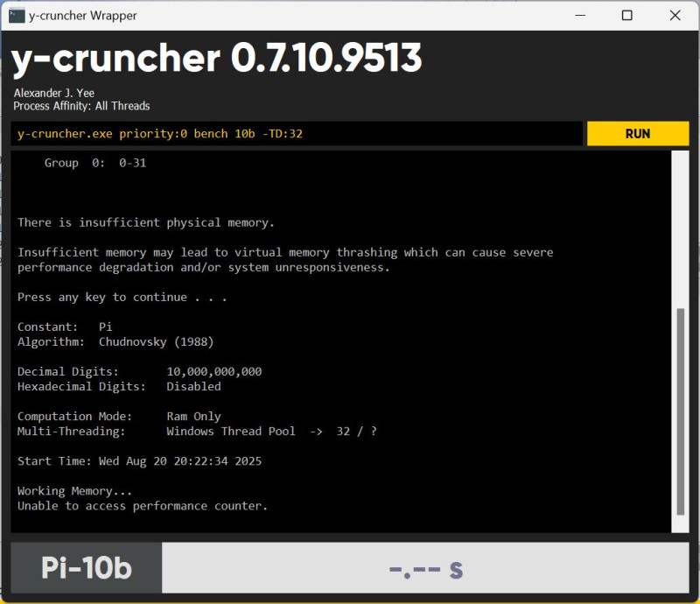Click the 'Hexadecimal Digits: Disabled' line
Image resolution: width=700 pixels, height=604 pixels.
pyautogui.click(x=119, y=386)
